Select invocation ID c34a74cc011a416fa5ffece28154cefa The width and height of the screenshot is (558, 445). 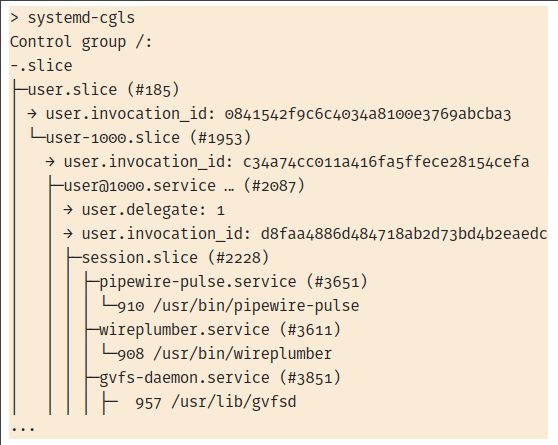coord(386,162)
